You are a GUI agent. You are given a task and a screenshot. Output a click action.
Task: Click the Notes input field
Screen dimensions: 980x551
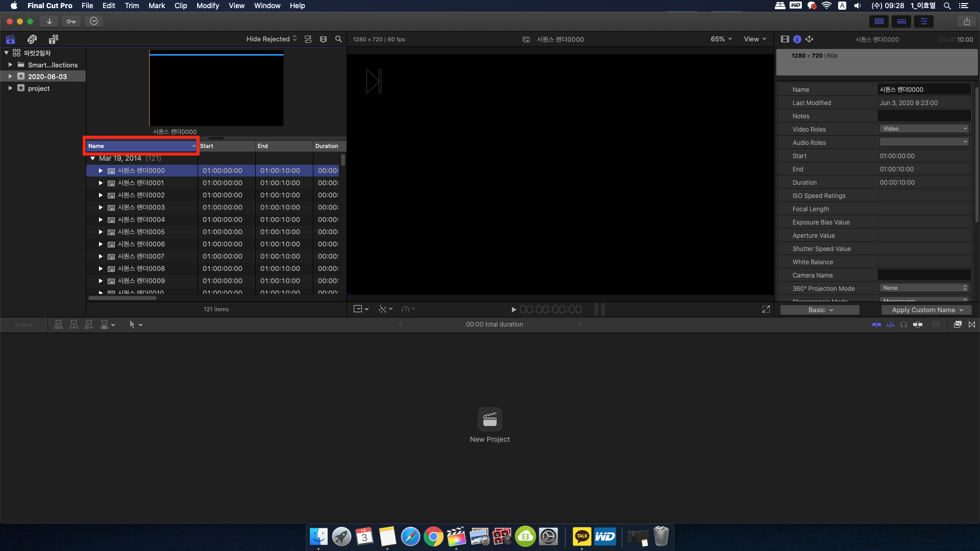(924, 116)
